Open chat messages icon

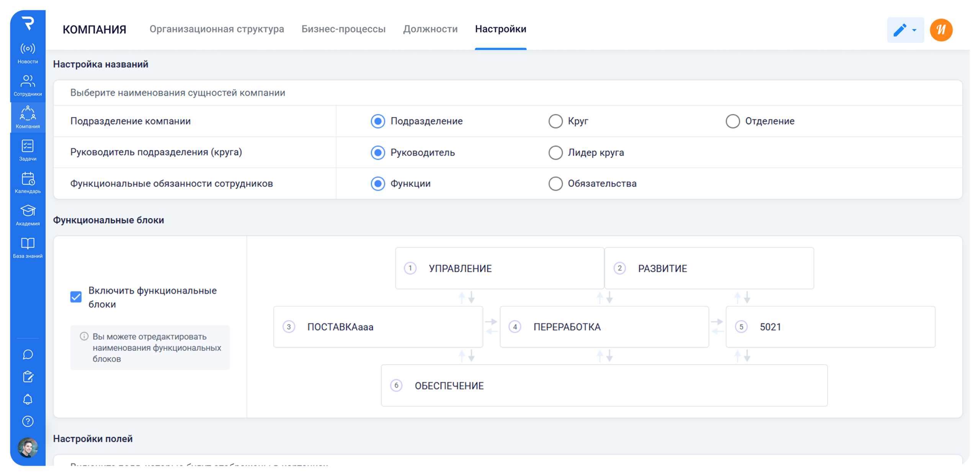pyautogui.click(x=28, y=354)
